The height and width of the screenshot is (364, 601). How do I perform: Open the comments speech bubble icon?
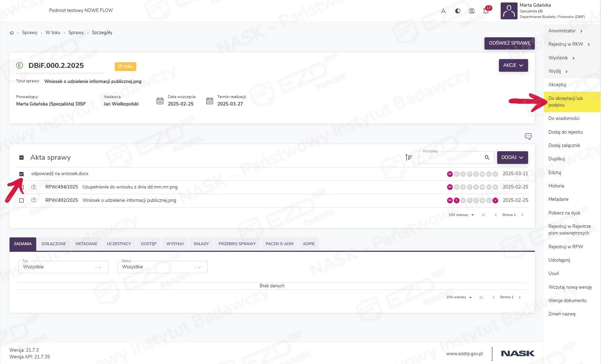coord(528,136)
